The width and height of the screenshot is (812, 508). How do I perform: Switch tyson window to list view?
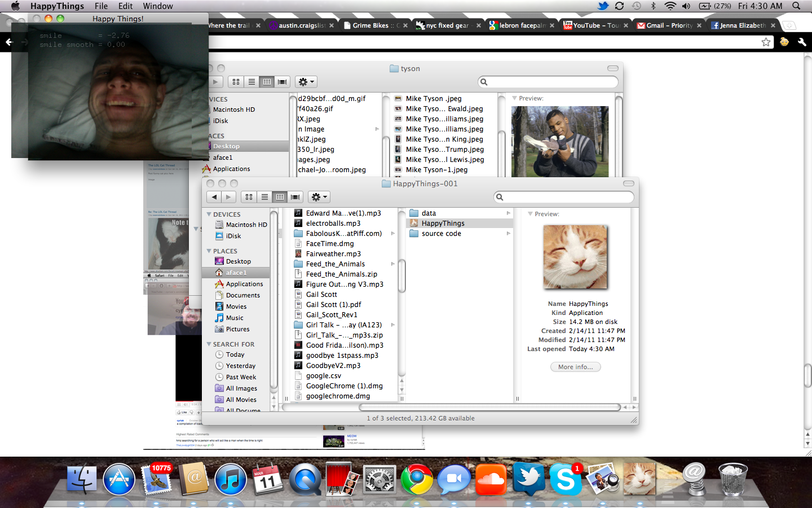click(251, 82)
